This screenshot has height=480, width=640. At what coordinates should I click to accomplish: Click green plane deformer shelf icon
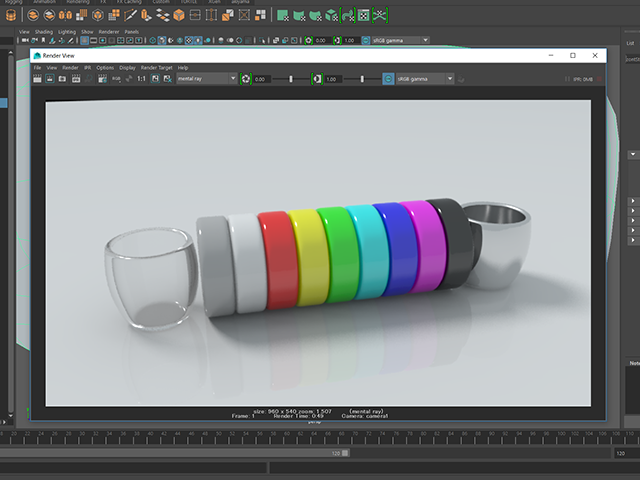pyautogui.click(x=283, y=16)
